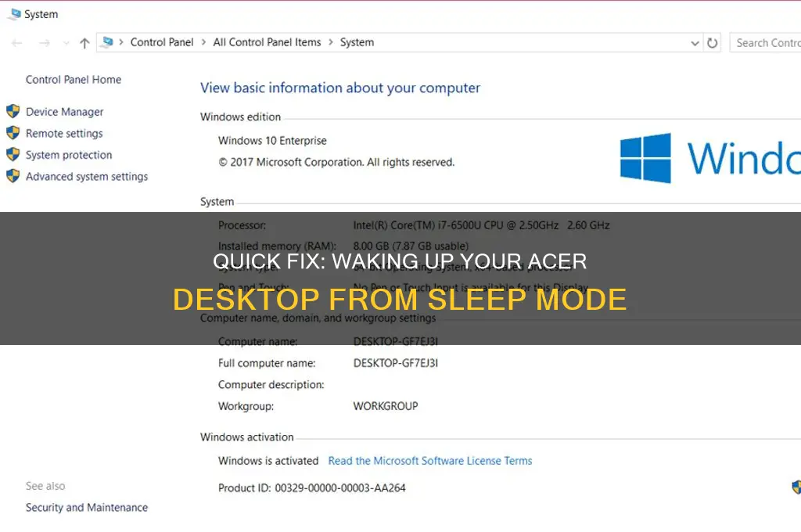Click the System window title icon
Image resolution: width=801 pixels, height=532 pixels.
click(14, 14)
